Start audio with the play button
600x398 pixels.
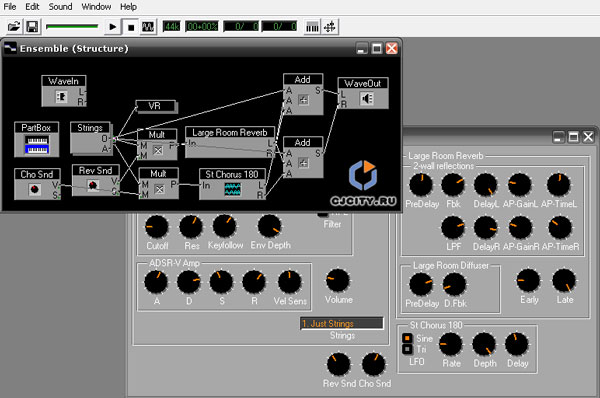[x=112, y=27]
